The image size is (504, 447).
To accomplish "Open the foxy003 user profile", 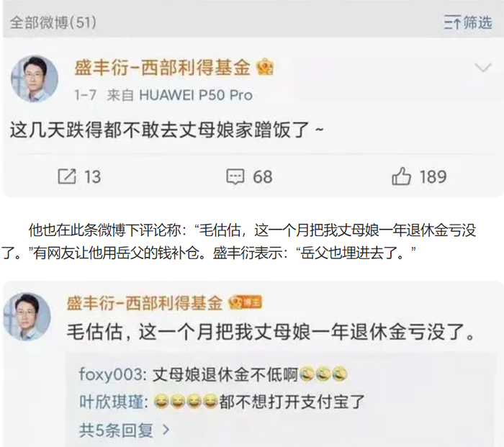I will [111, 374].
